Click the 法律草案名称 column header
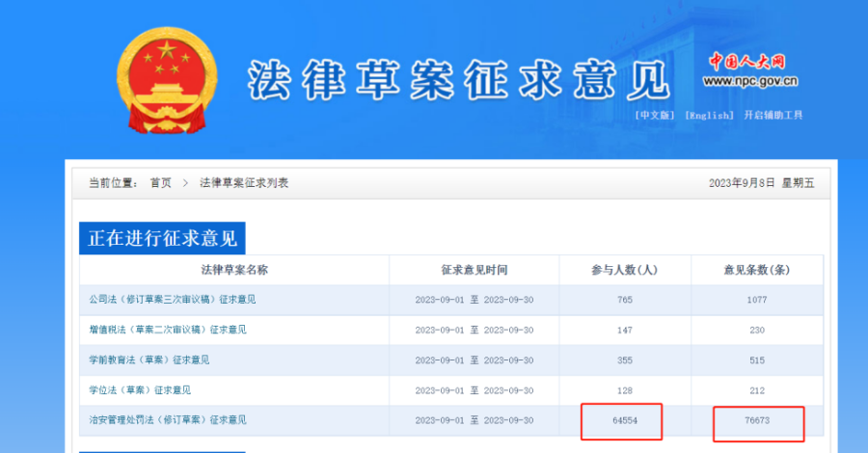 (x=234, y=270)
